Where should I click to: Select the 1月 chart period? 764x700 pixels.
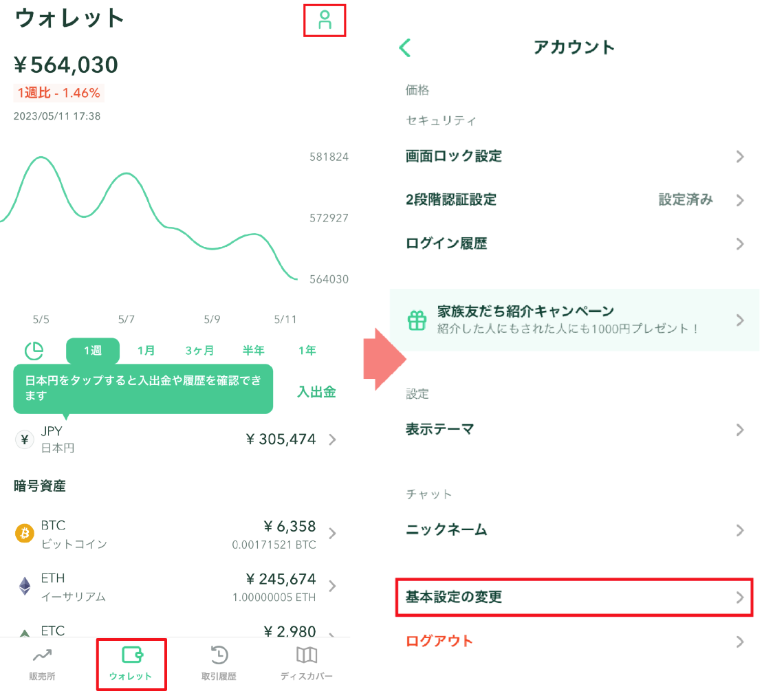click(146, 351)
